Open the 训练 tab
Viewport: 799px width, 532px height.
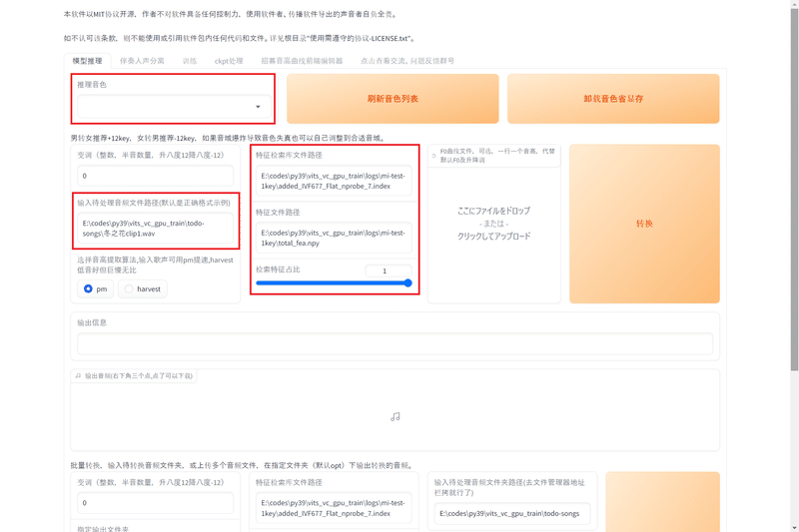tap(190, 61)
